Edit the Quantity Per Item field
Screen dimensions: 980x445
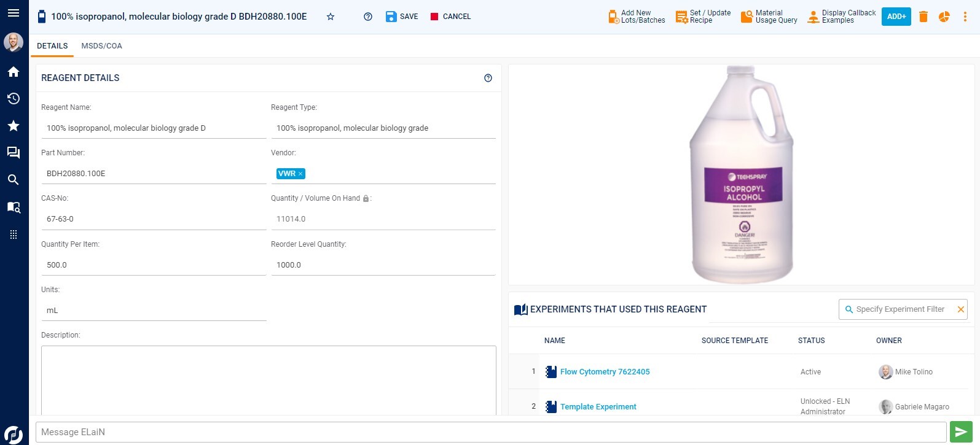pos(154,265)
